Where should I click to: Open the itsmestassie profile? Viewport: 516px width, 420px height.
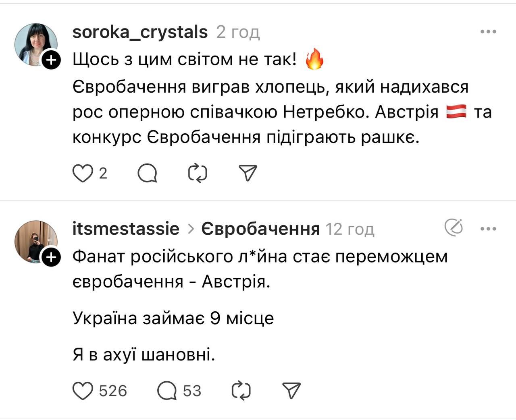coord(126,229)
